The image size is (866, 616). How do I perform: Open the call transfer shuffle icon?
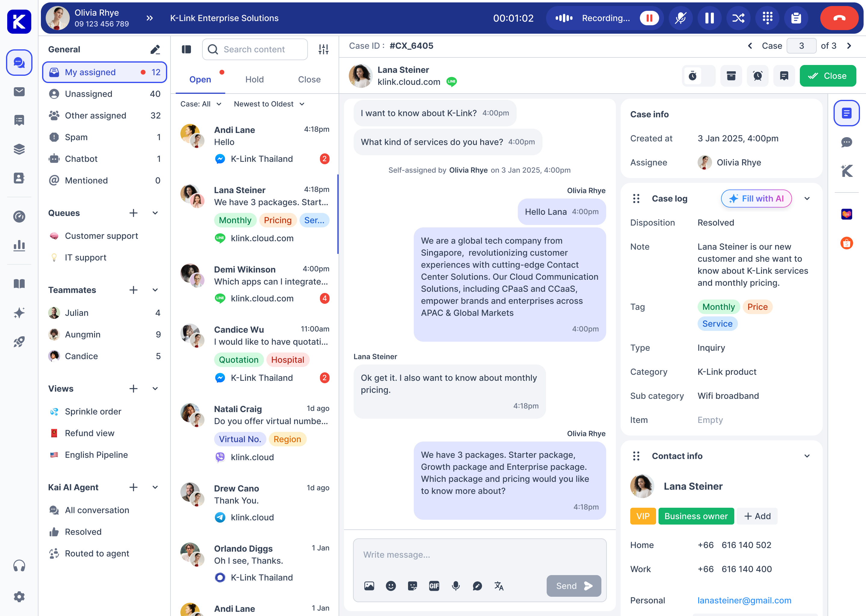coord(738,18)
